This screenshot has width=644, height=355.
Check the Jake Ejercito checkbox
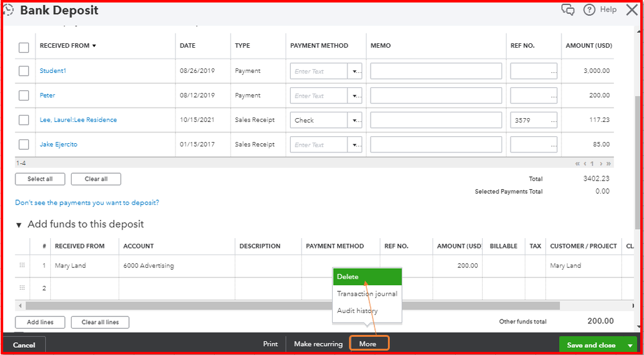pyautogui.click(x=24, y=145)
